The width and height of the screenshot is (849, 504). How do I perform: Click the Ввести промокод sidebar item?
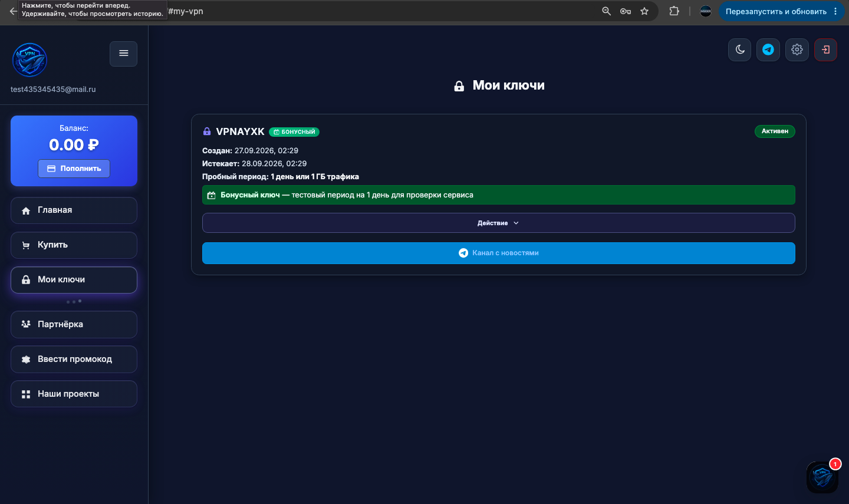pos(74,360)
